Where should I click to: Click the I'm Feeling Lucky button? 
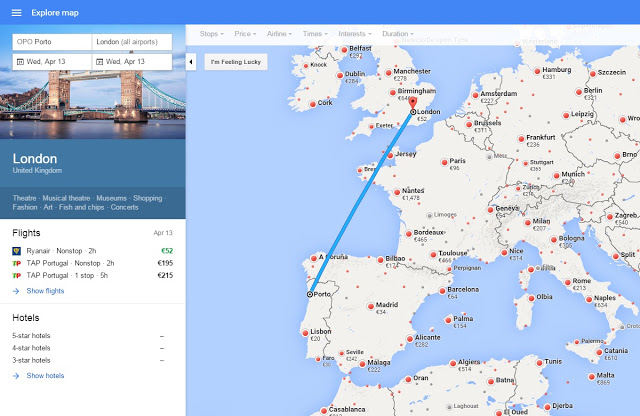[x=236, y=62]
